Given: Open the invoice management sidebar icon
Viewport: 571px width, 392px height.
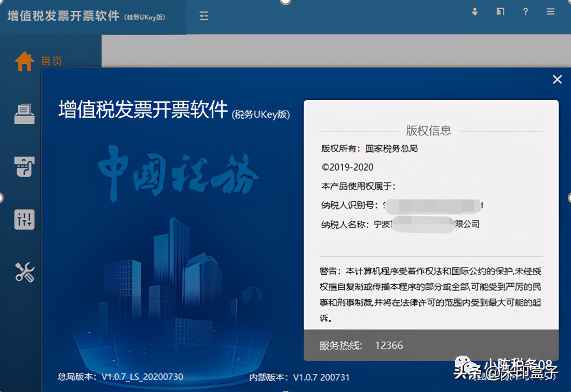Looking at the screenshot, I should tap(24, 166).
